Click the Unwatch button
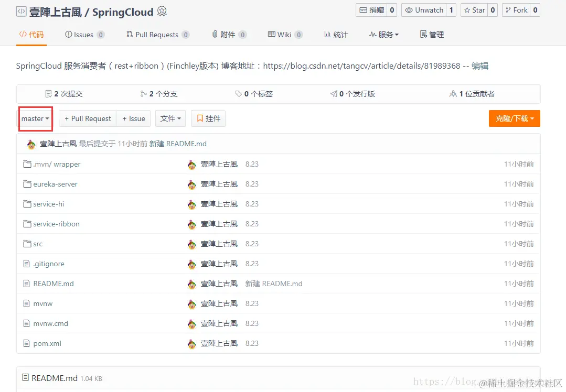The height and width of the screenshot is (392, 566). click(x=424, y=10)
